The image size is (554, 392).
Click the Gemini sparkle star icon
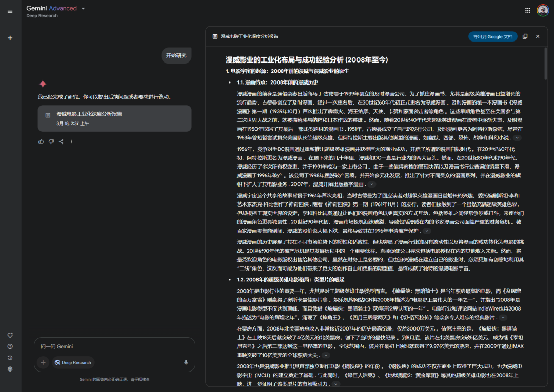(x=43, y=84)
